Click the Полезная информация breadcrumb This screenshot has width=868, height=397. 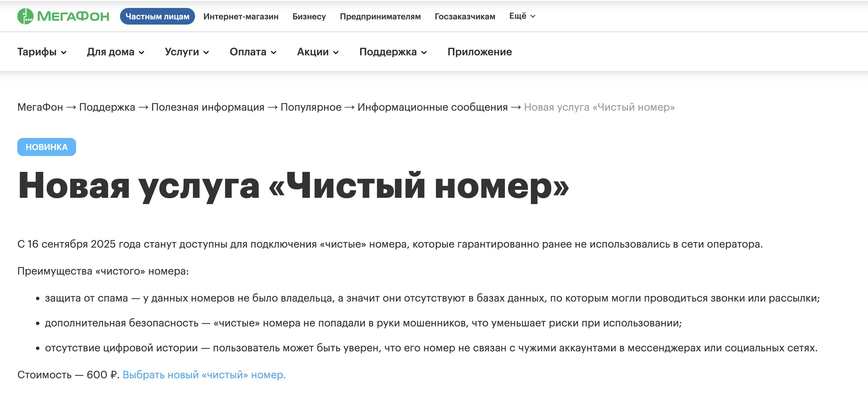208,107
